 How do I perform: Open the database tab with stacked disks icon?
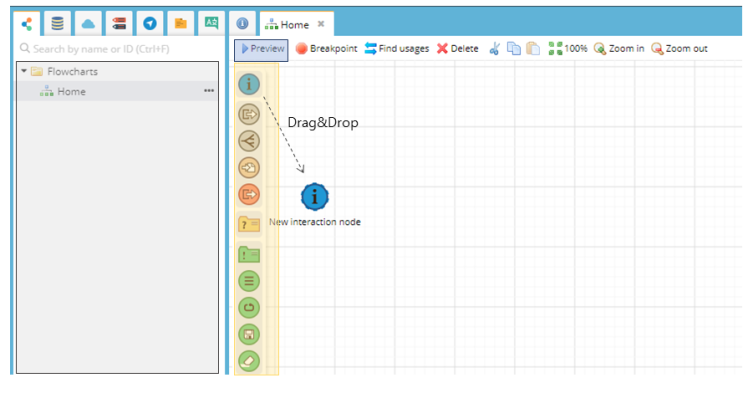tap(57, 24)
